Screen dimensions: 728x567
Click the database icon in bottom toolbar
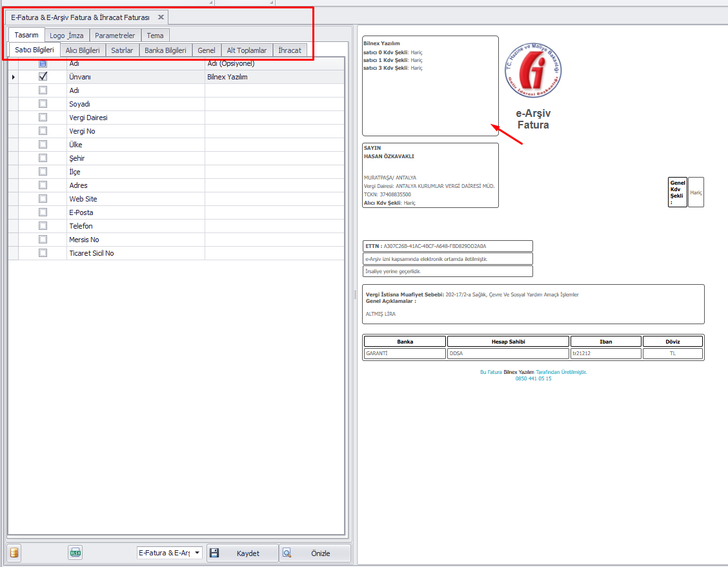14,553
